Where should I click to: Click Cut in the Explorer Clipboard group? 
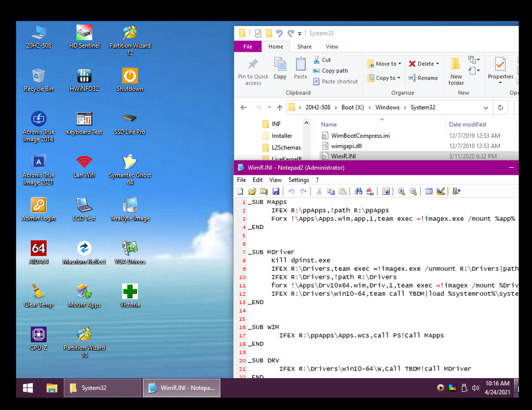[322, 60]
